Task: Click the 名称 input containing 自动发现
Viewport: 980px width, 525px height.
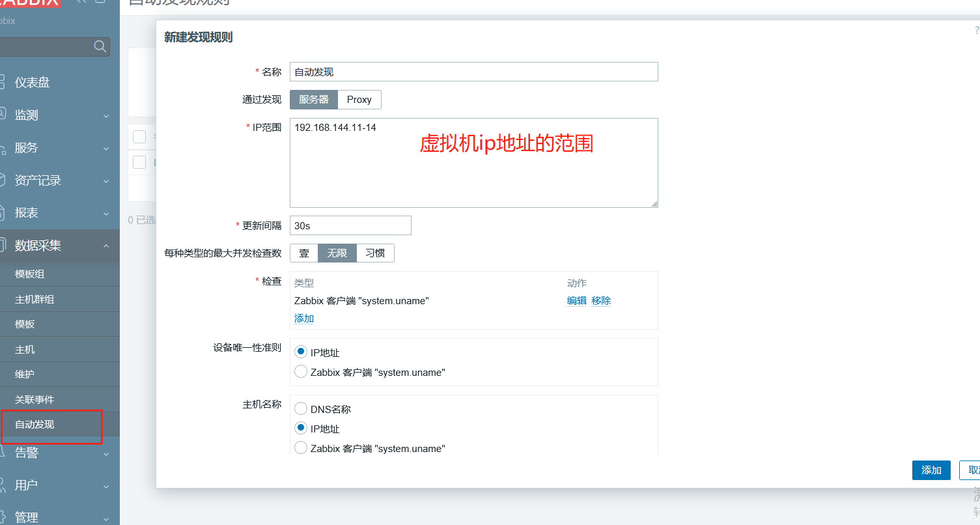Action: (x=474, y=72)
